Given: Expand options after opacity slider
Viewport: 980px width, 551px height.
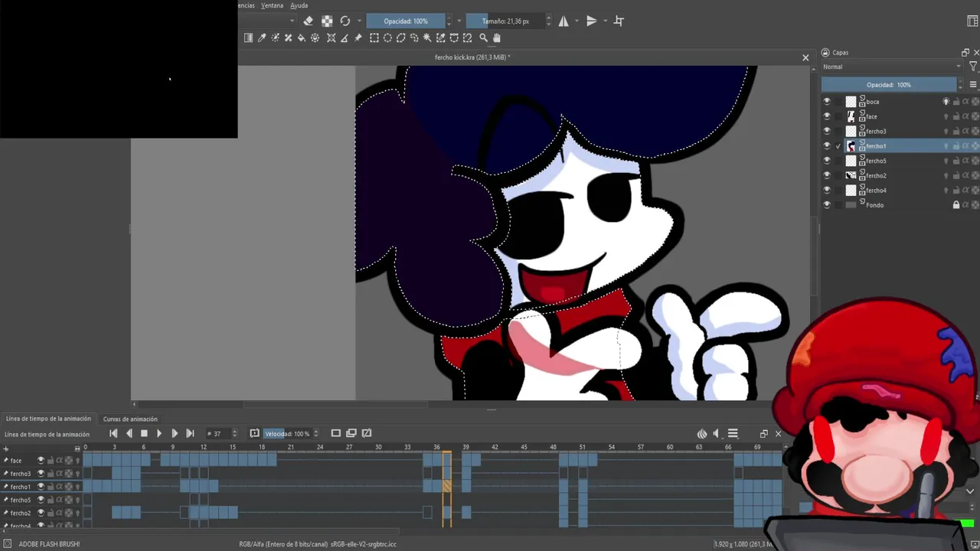Looking at the screenshot, I should [459, 21].
